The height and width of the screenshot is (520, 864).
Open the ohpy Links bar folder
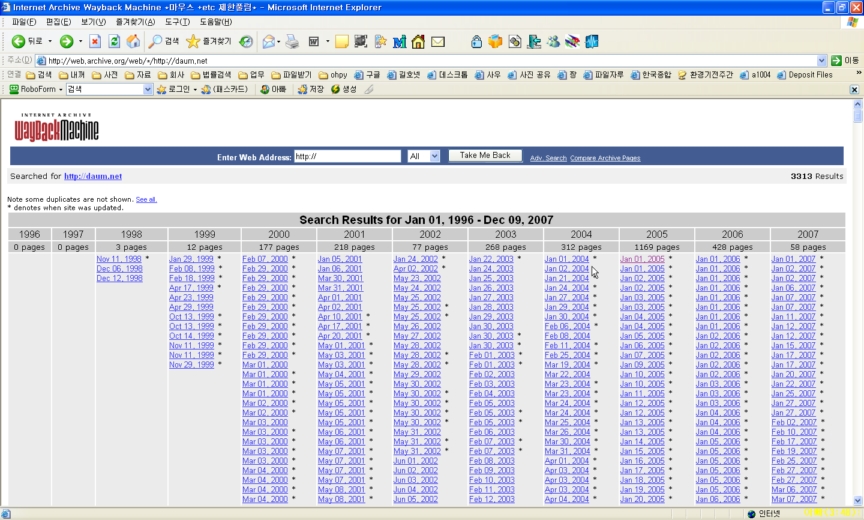coord(333,75)
